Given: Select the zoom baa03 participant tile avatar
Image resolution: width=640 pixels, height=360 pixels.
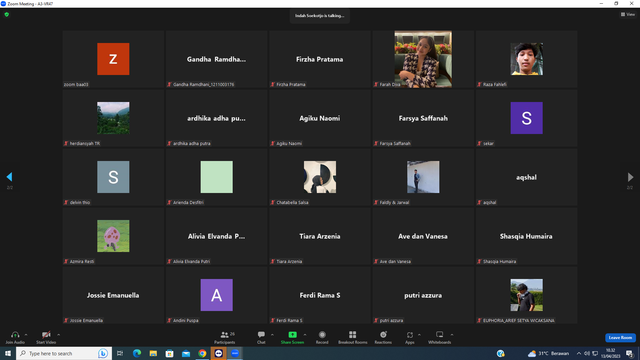Looking at the screenshot, I should coord(113,59).
